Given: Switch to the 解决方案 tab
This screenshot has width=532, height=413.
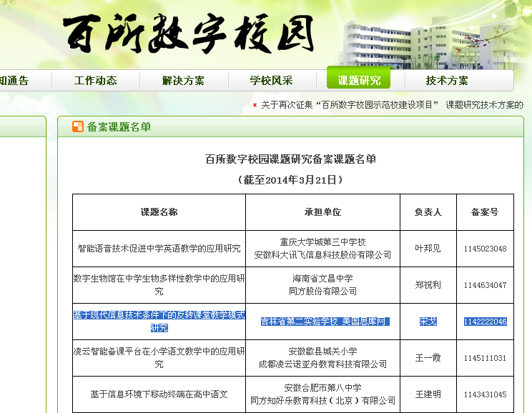Looking at the screenshot, I should (x=183, y=81).
